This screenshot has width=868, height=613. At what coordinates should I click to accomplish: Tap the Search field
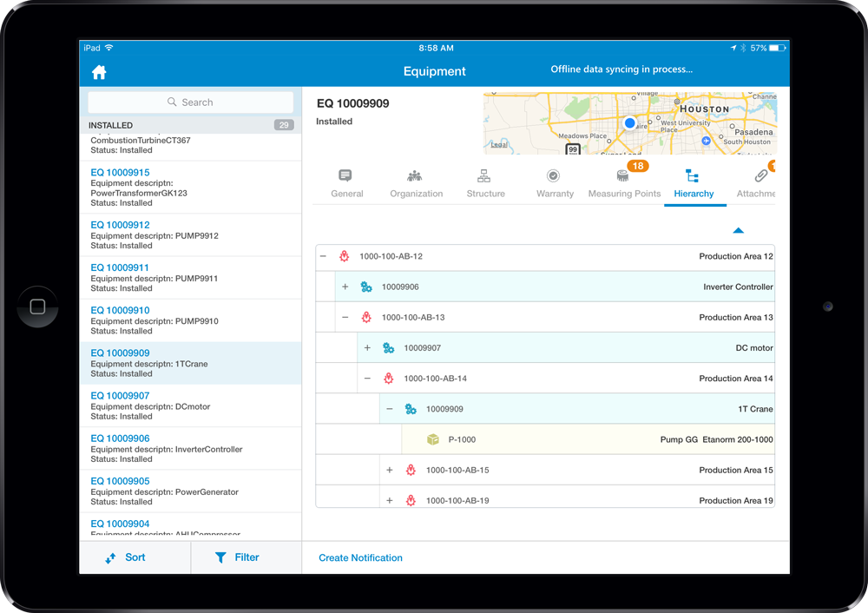[190, 102]
